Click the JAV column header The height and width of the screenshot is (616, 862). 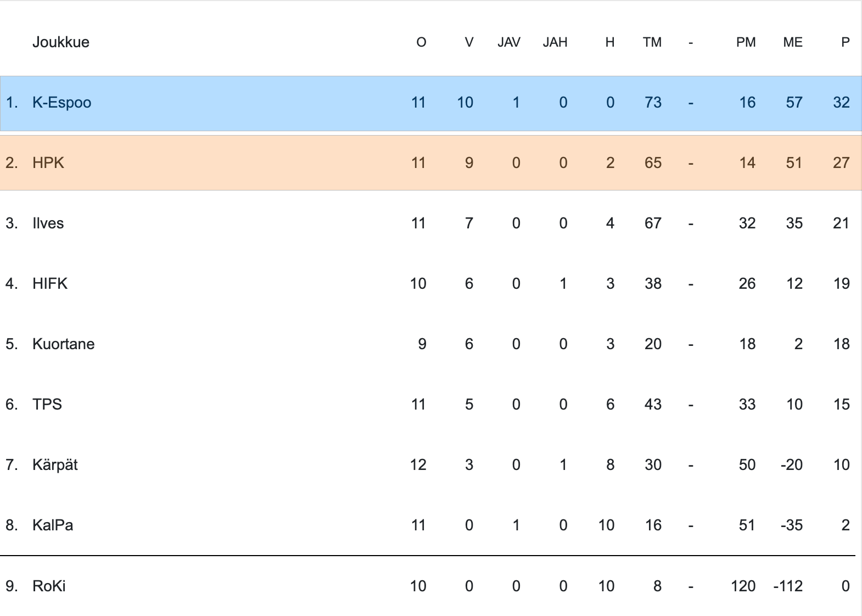pos(508,42)
